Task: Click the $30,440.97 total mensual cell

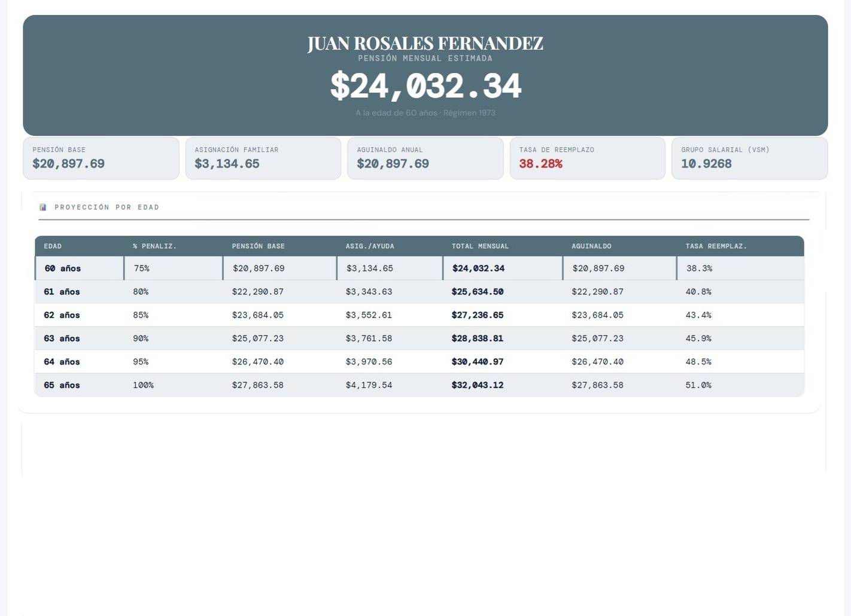Action: tap(478, 362)
